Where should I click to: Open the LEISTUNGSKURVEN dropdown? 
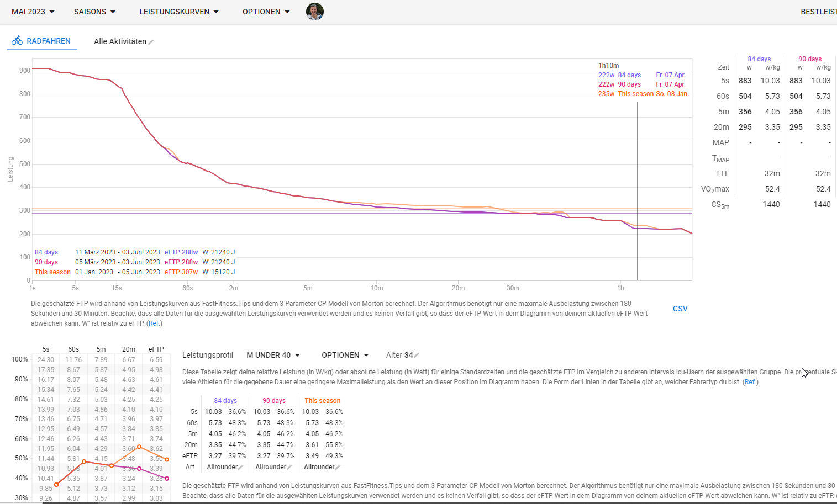click(178, 12)
